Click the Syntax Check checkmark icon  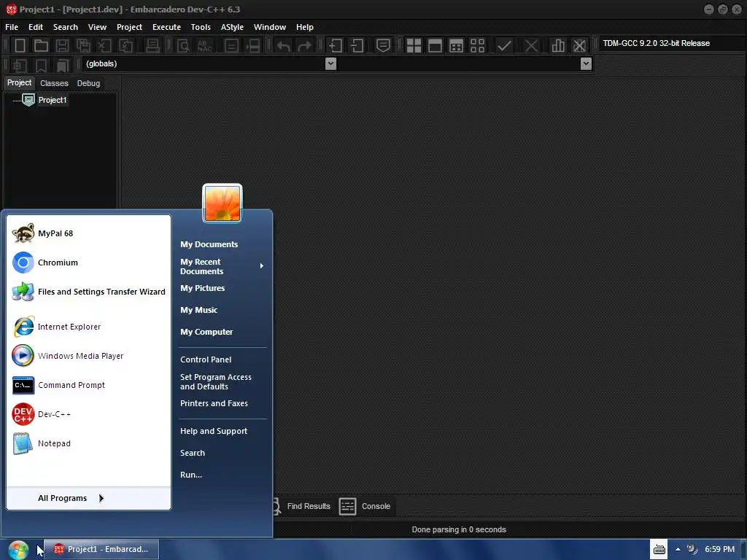click(x=505, y=46)
